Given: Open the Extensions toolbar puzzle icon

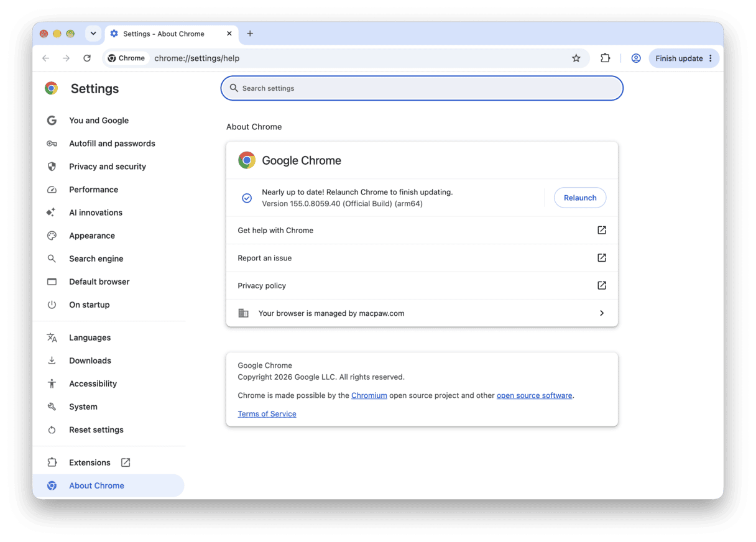Looking at the screenshot, I should (605, 58).
